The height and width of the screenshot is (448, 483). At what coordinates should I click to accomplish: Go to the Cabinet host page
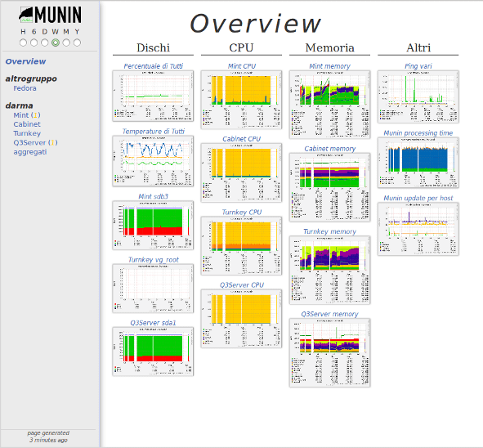[x=27, y=124]
